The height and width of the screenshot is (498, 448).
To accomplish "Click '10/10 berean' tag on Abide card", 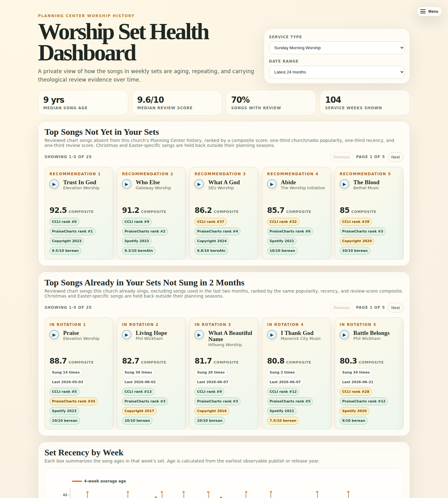I will click(x=282, y=251).
